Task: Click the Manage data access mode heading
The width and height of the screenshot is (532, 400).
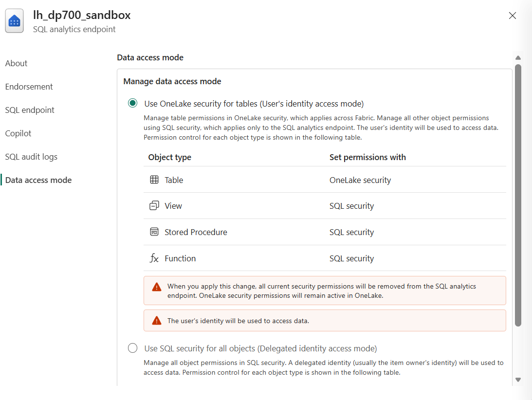Action: 172,81
